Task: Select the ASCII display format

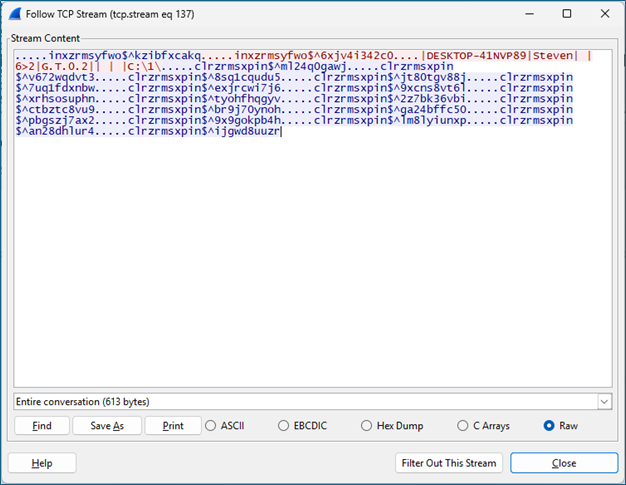Action: pos(210,425)
